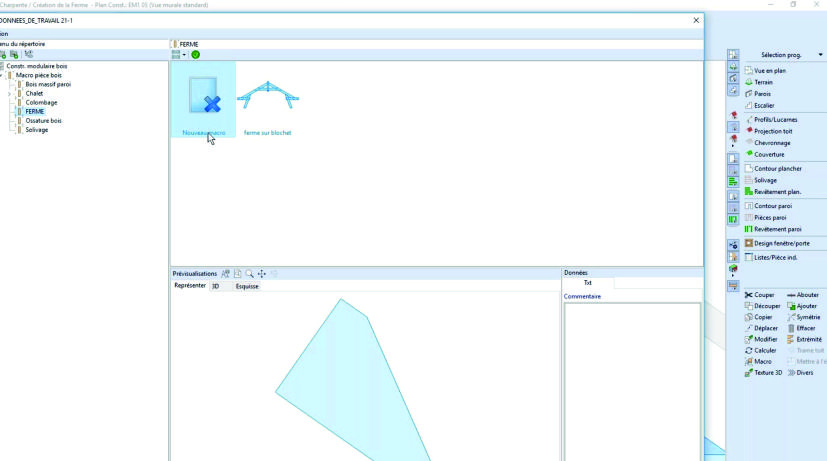Select the Copier tool

point(759,317)
